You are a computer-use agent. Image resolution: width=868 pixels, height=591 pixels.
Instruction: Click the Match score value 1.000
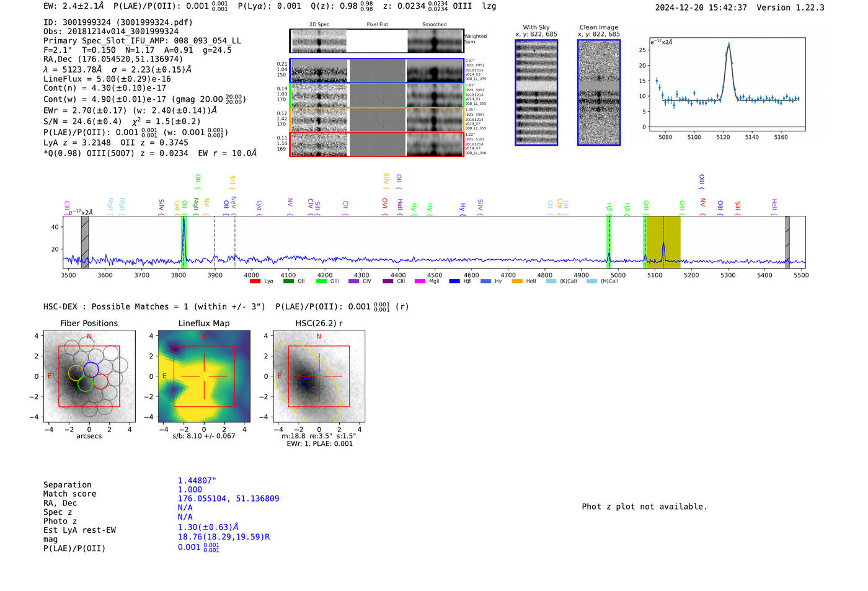[190, 489]
